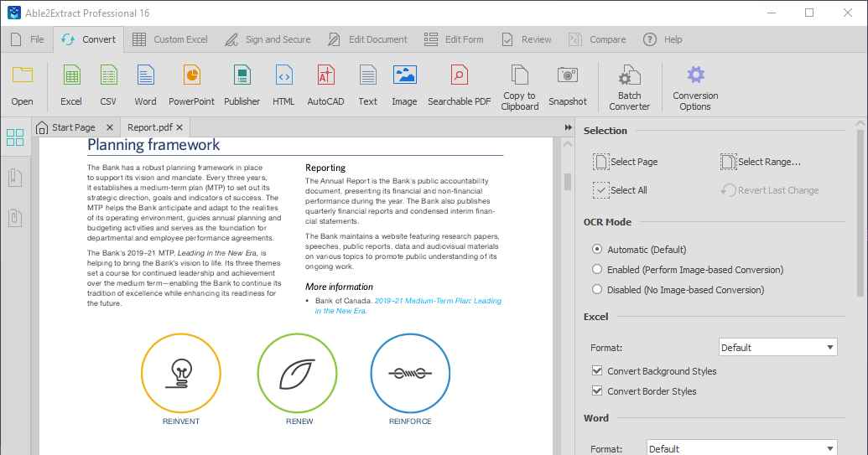Image resolution: width=868 pixels, height=455 pixels.
Task: Expand the Excel Format dropdown
Action: point(777,348)
